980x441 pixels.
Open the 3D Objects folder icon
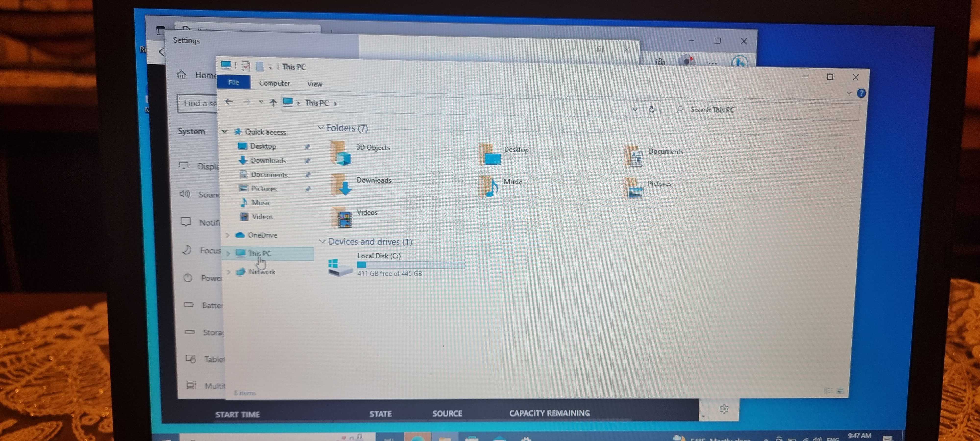[x=341, y=153]
